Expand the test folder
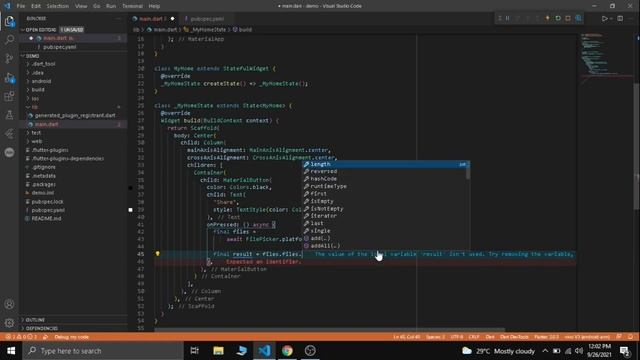 [36, 133]
